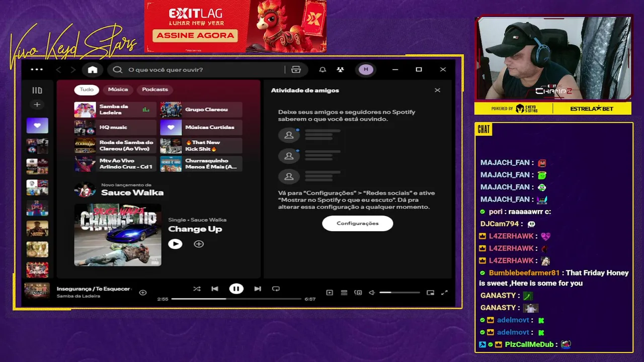
Task: Click the 'Change Up' single title
Action: click(195, 229)
